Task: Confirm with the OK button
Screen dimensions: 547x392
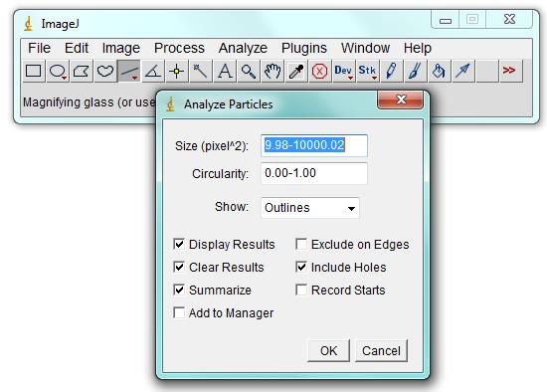Action: pos(328,350)
